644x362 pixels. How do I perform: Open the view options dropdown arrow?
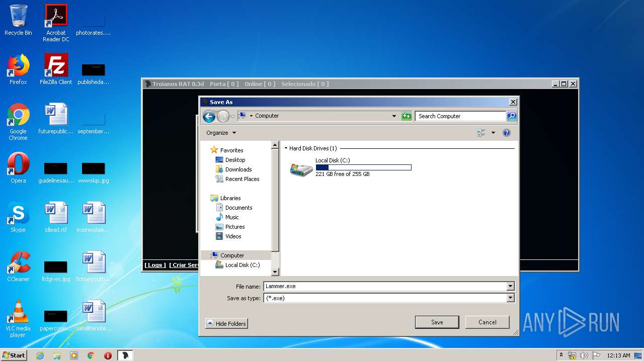tap(493, 133)
